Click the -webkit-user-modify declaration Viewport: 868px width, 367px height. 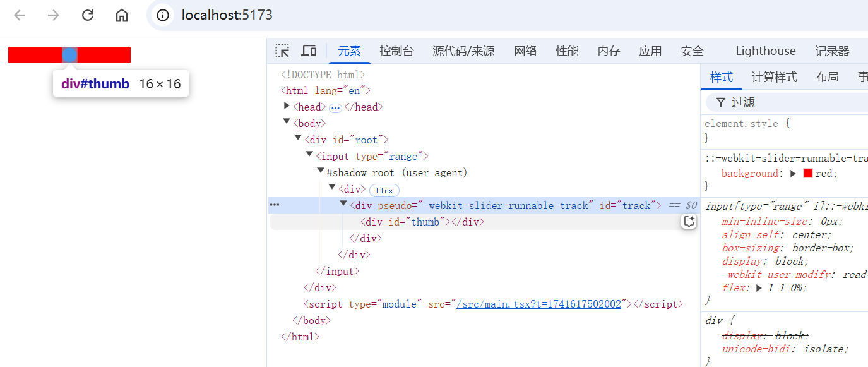coord(795,275)
